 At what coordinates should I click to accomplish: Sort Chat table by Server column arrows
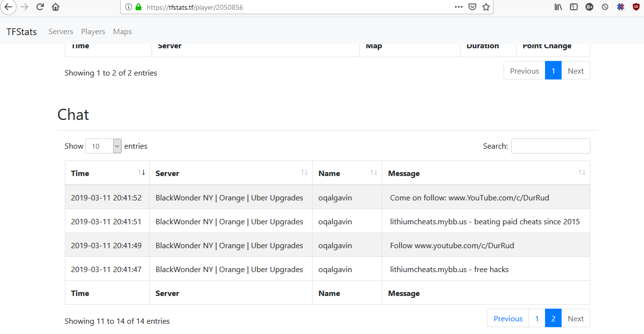[304, 173]
